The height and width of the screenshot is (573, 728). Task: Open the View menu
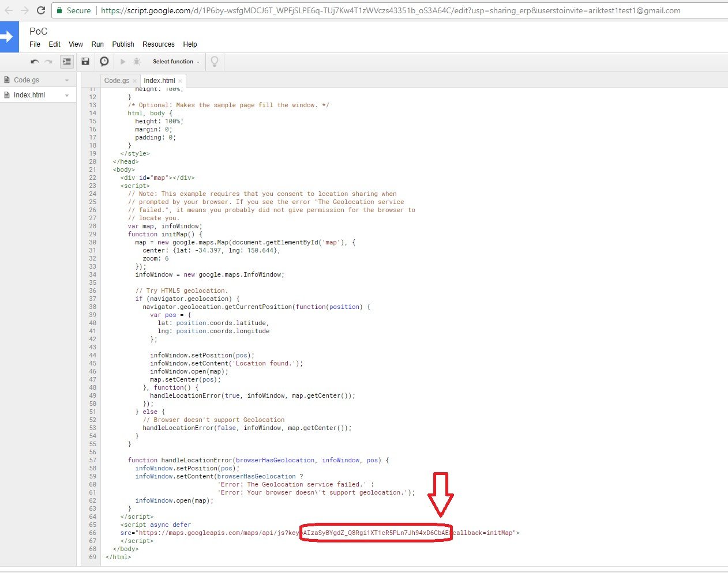(76, 44)
